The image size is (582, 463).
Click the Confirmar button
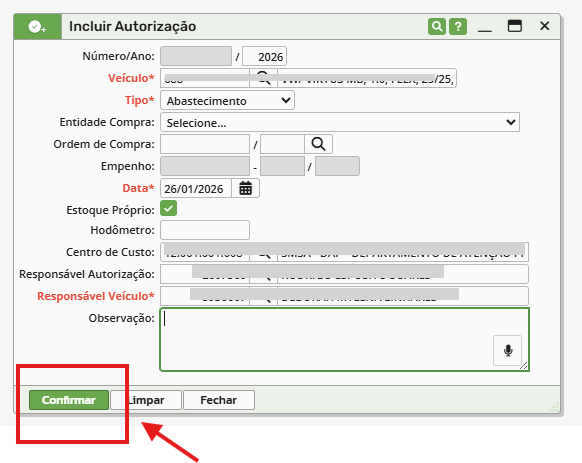[69, 400]
